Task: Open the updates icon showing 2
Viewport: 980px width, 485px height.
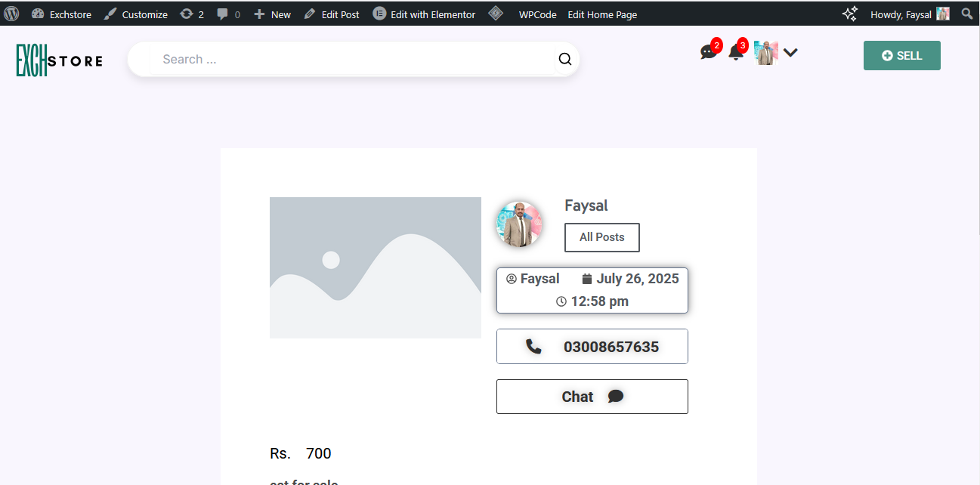Action: [x=192, y=14]
